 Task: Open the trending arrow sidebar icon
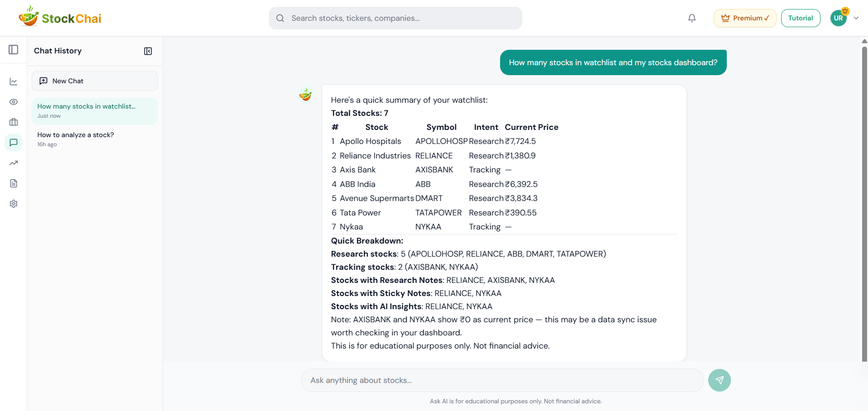coord(14,163)
